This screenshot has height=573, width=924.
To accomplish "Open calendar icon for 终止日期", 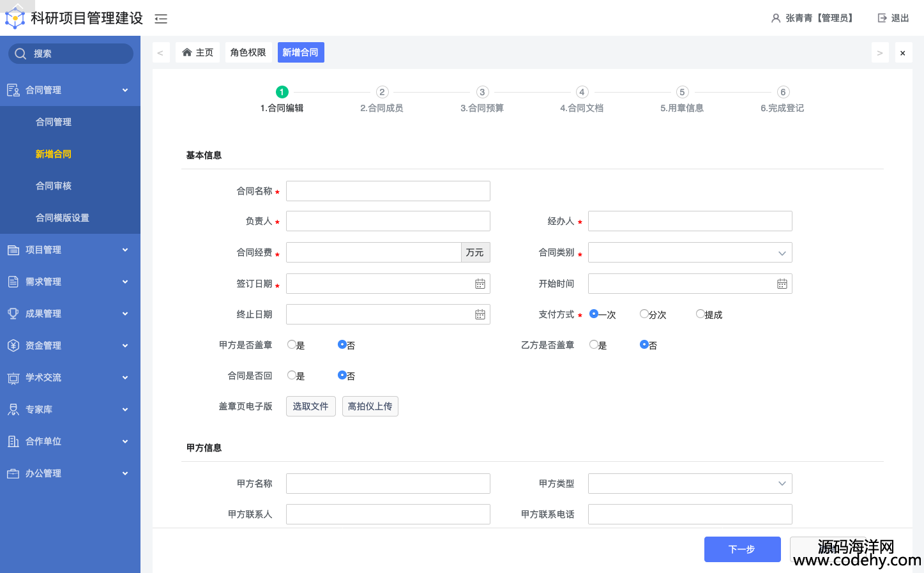I will pyautogui.click(x=480, y=314).
